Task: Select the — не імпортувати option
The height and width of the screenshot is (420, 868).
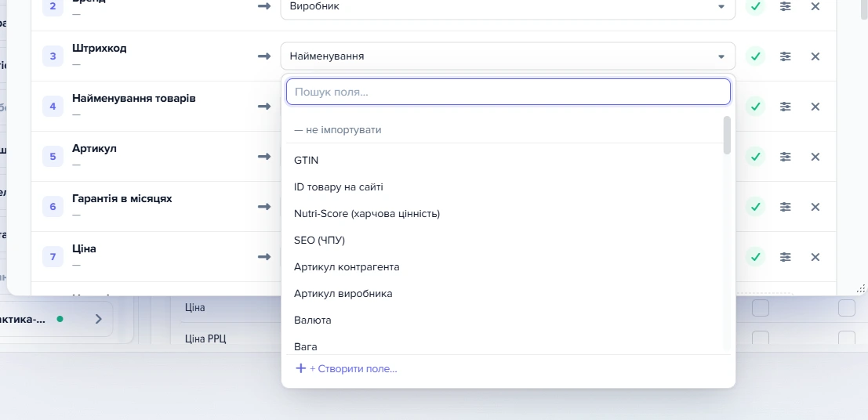Action: [x=504, y=130]
